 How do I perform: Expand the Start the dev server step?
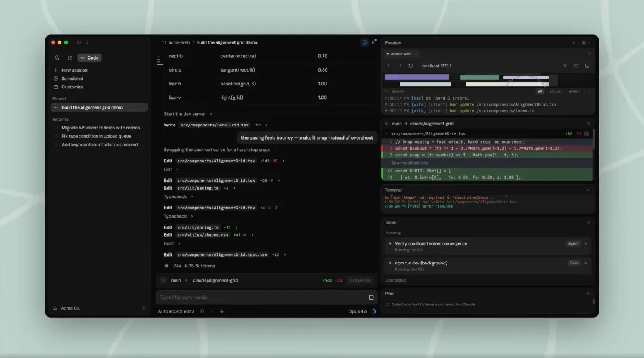click(188, 114)
